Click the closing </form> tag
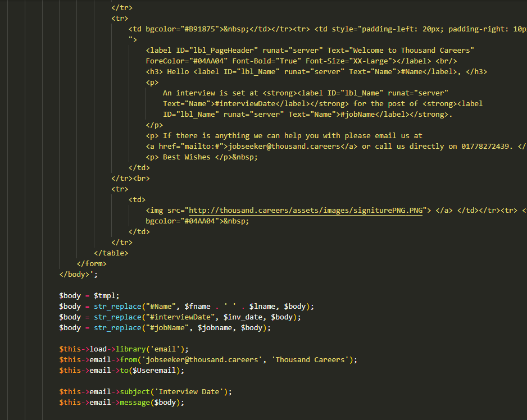This screenshot has height=420, width=527. 92,263
